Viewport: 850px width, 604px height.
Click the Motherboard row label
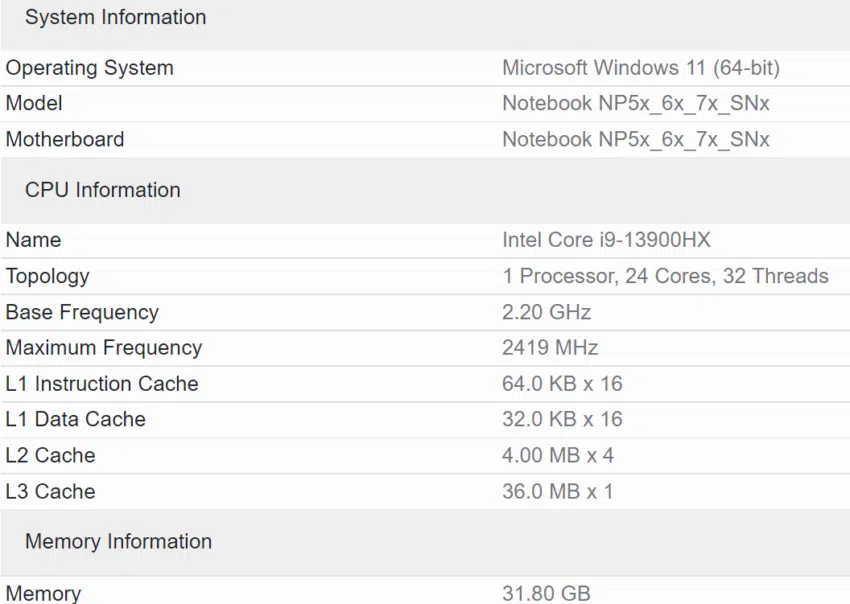click(x=65, y=139)
